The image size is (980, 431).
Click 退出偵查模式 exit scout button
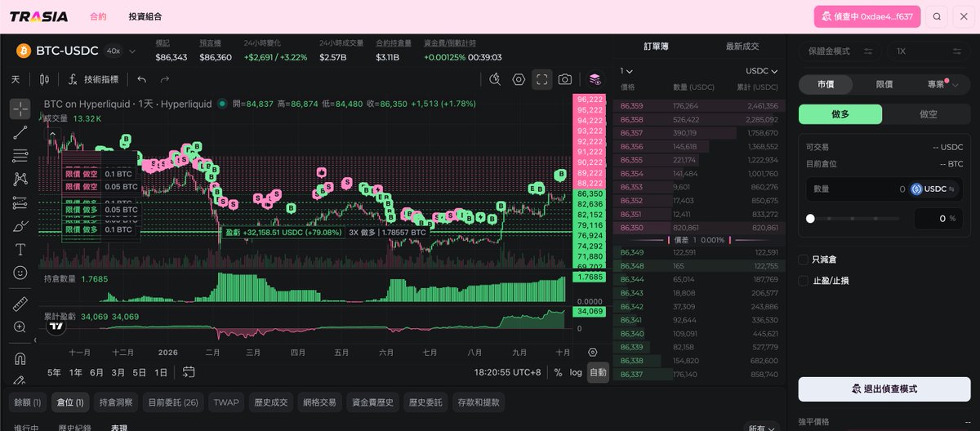884,389
